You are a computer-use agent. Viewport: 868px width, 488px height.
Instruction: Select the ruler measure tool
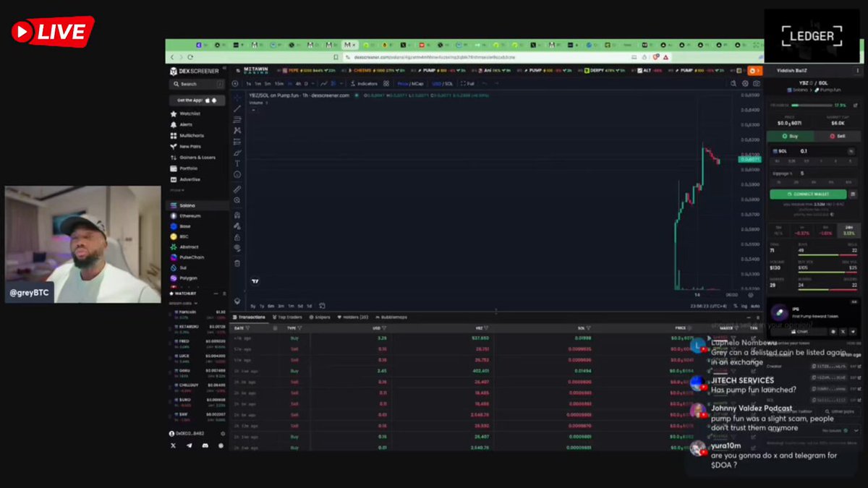[x=237, y=189]
